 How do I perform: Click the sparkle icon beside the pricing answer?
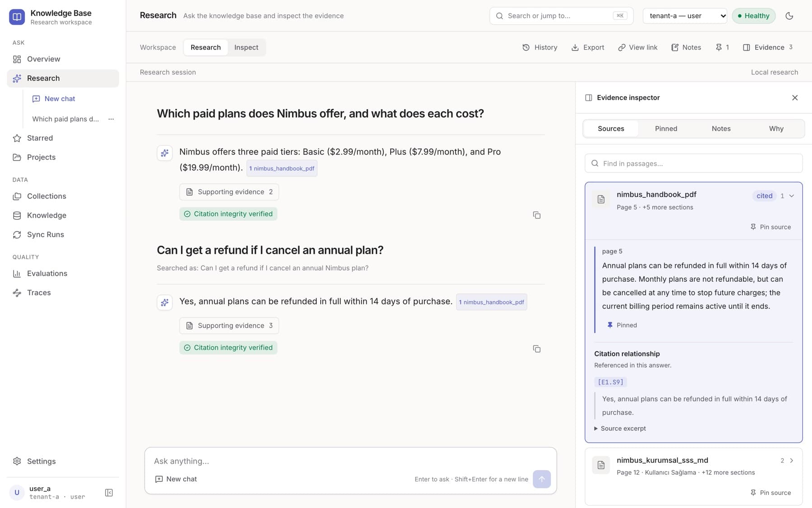tap(165, 153)
